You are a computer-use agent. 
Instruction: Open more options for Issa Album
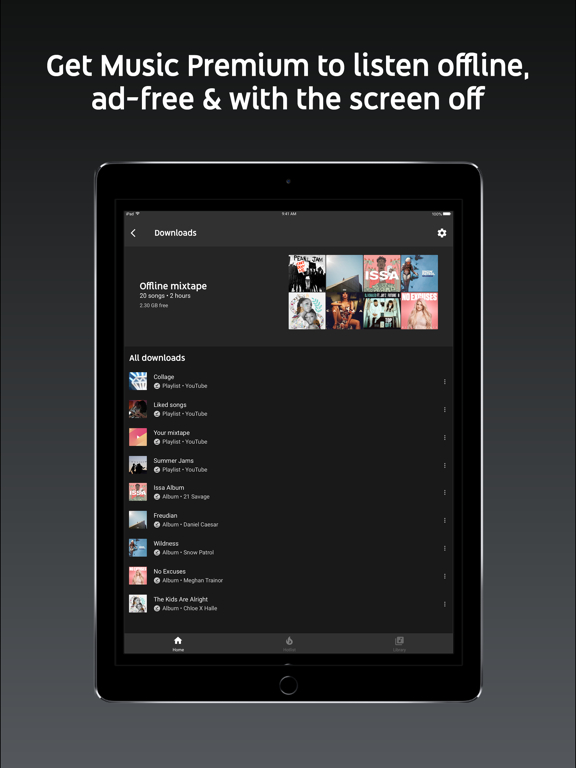click(x=444, y=492)
